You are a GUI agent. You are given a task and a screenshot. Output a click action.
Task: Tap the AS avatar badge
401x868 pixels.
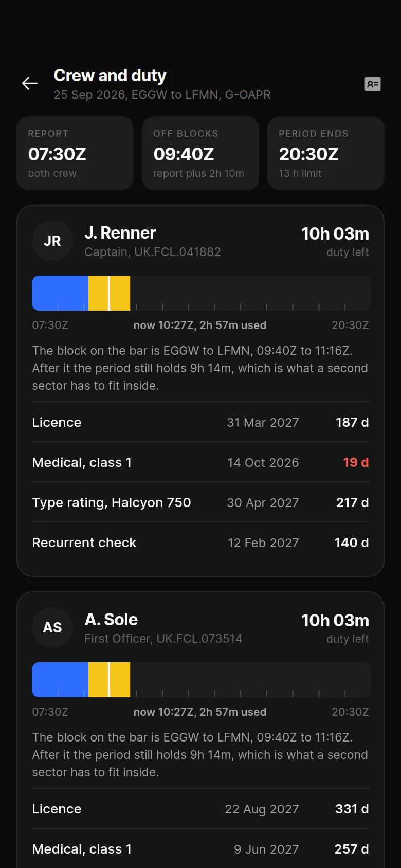click(x=52, y=627)
